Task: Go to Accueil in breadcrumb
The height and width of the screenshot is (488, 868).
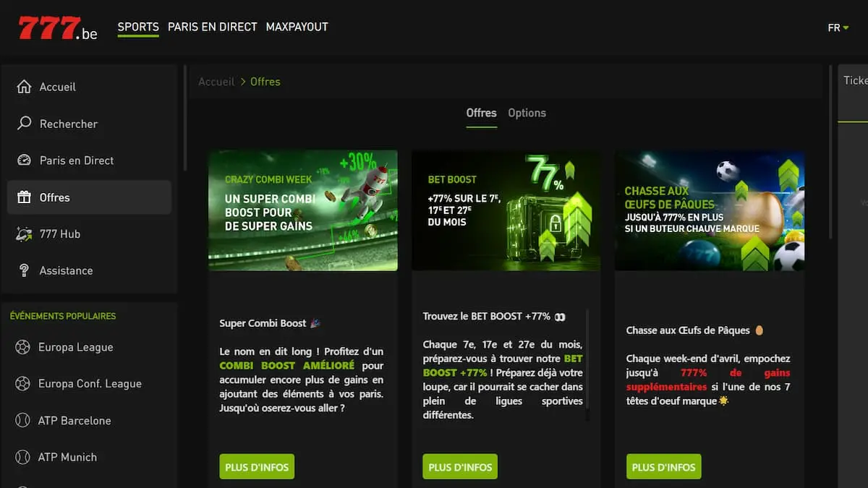Action: (x=216, y=82)
